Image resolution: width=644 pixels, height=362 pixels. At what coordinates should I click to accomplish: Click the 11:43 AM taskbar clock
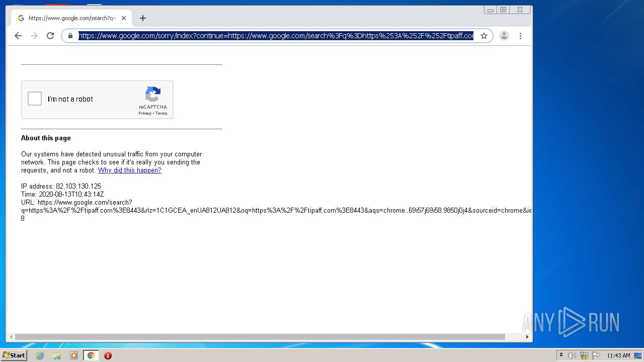pos(618,355)
